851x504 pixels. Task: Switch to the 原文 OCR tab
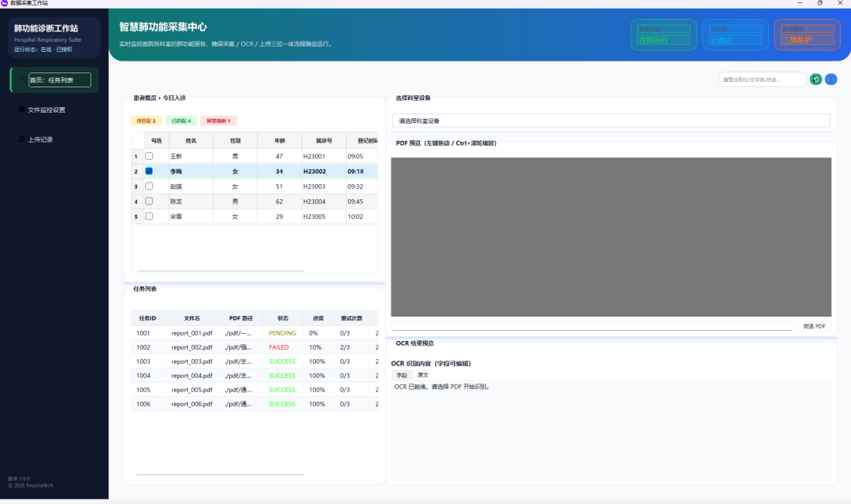click(423, 375)
